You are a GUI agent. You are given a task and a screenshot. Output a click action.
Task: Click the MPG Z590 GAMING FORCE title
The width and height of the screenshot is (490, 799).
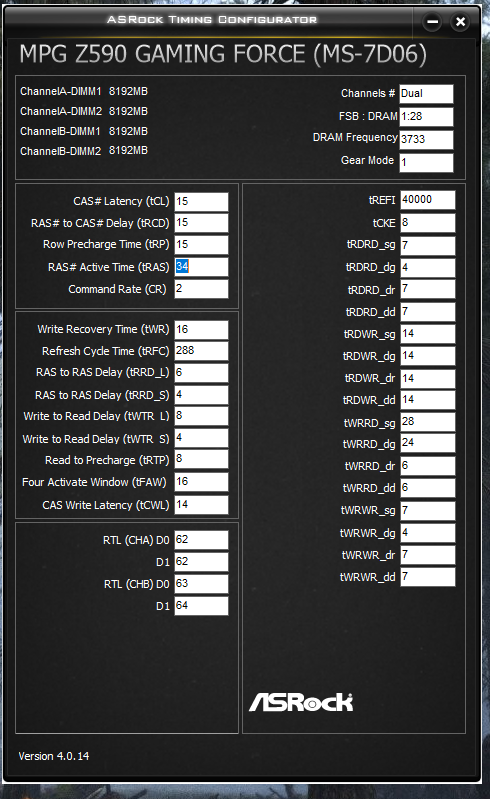223,54
